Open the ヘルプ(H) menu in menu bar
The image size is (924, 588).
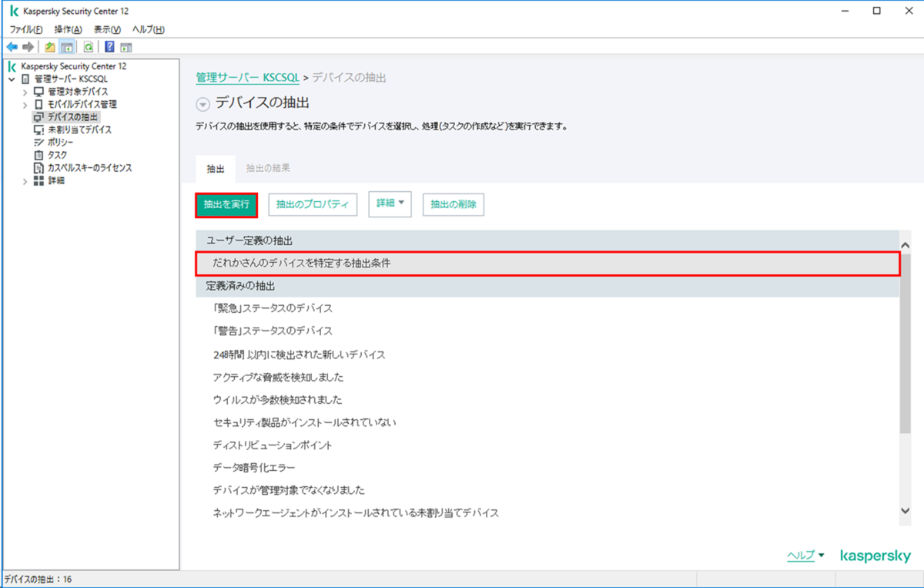(148, 29)
